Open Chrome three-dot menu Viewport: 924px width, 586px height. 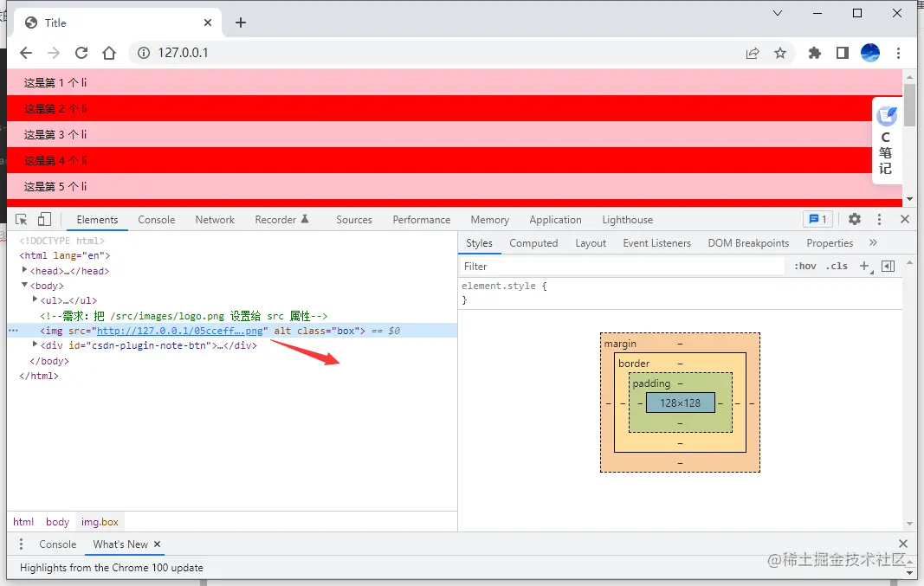(x=898, y=53)
